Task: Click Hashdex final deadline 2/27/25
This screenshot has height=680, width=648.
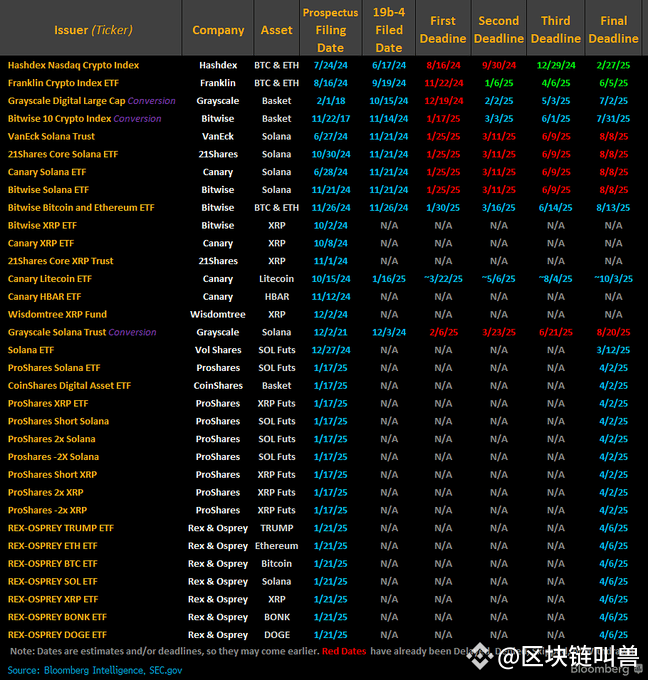Action: pyautogui.click(x=613, y=65)
